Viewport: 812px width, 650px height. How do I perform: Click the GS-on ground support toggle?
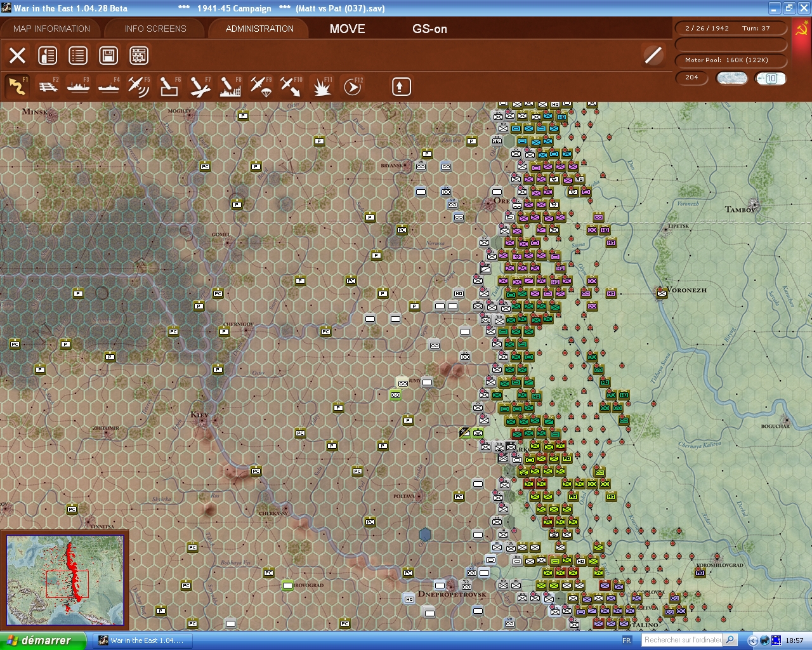click(x=429, y=29)
